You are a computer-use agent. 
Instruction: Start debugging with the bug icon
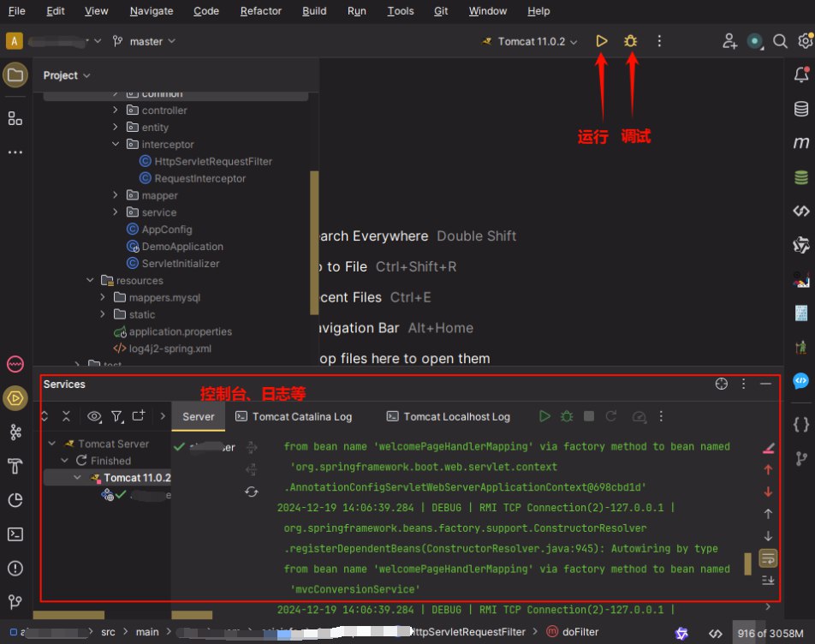click(631, 41)
